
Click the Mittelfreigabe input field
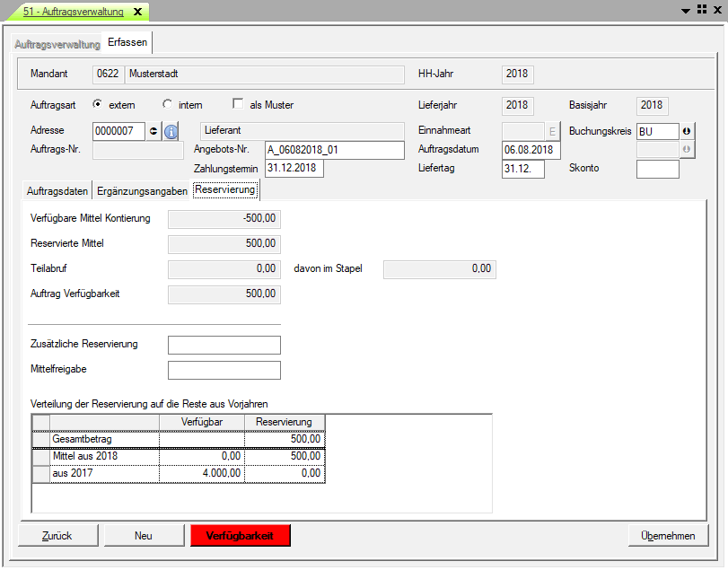tap(224, 370)
